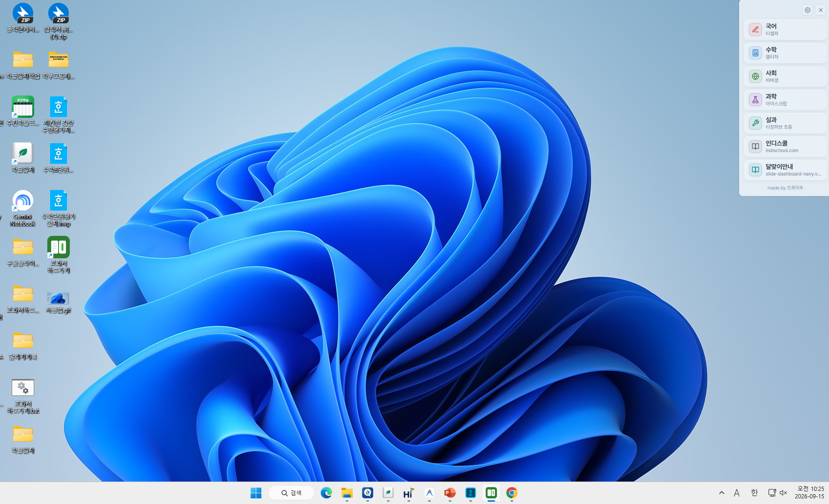Select the 사용법.gif desktop file
The width and height of the screenshot is (829, 504).
coord(59,302)
